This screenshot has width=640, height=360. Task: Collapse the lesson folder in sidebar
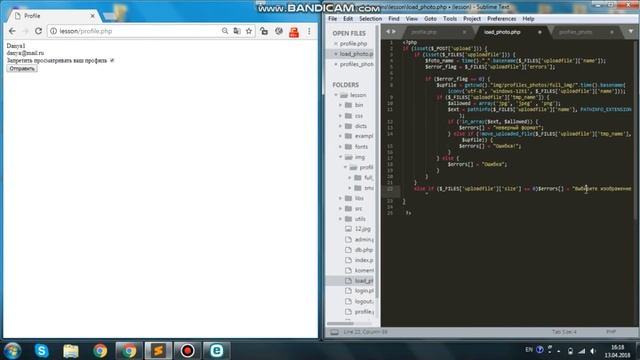pos(336,95)
